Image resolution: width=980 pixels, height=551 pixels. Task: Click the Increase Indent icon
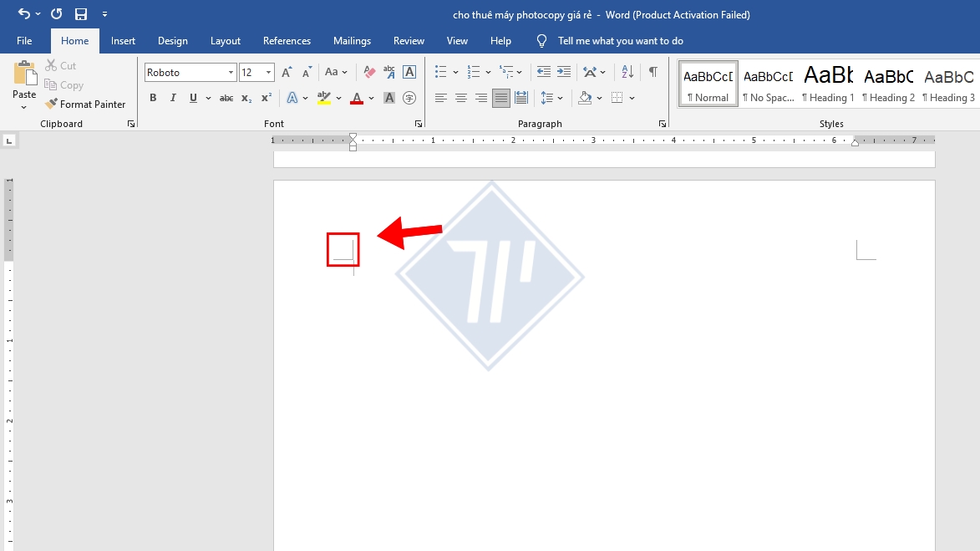click(564, 73)
